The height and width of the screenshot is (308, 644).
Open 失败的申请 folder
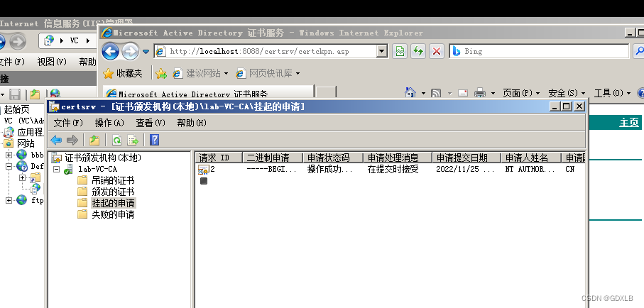pos(113,214)
